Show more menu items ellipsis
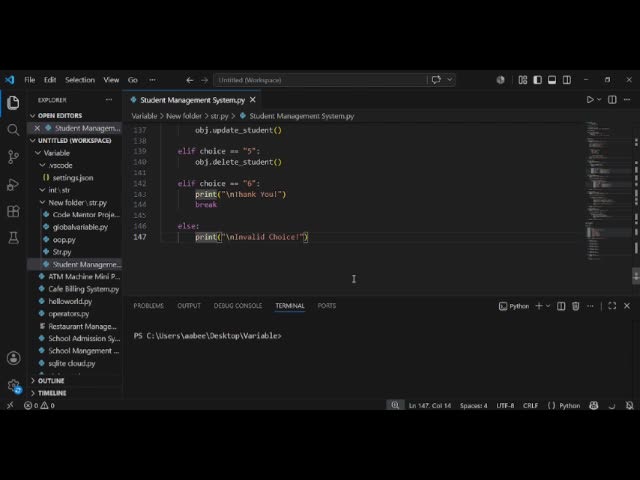This screenshot has height=480, width=640. tap(152, 80)
